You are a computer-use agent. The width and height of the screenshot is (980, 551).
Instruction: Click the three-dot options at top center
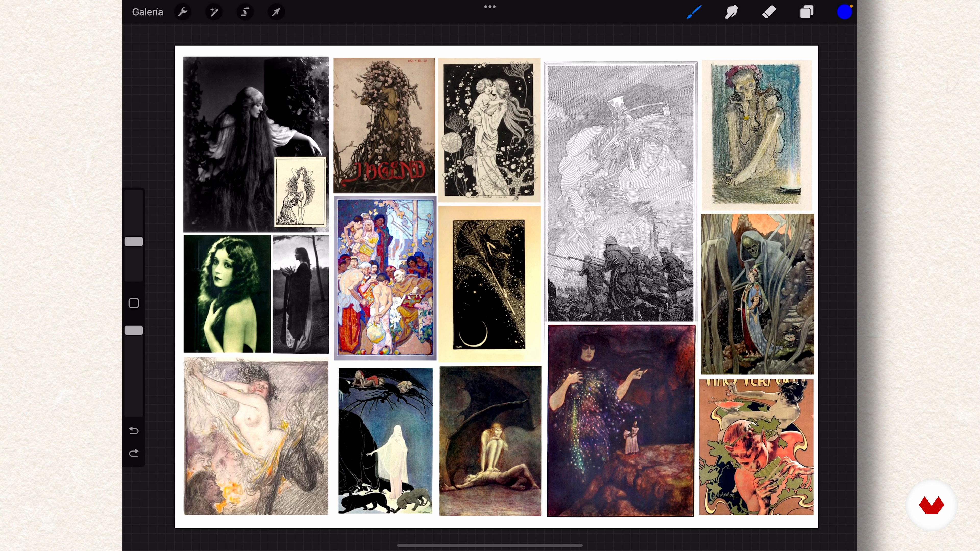490,6
